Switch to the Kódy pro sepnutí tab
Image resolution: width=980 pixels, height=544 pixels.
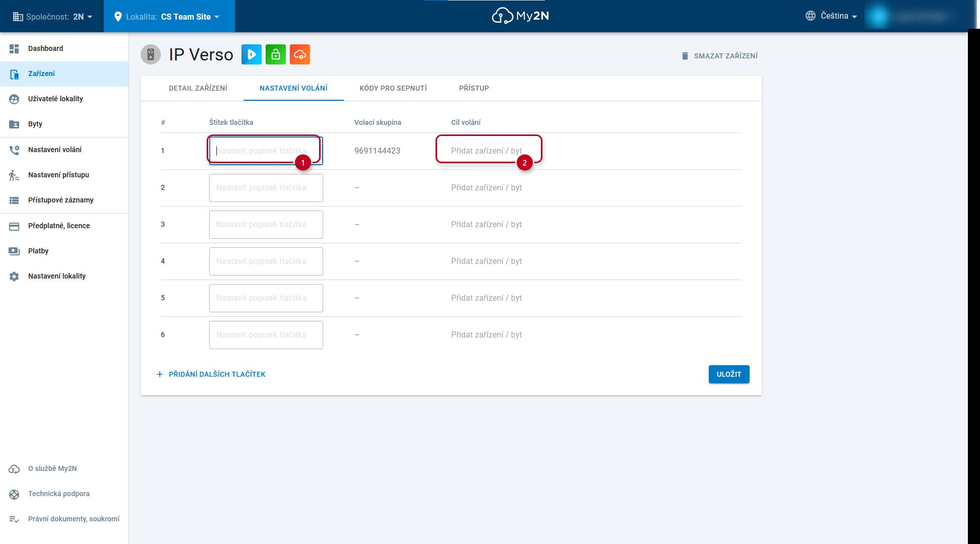(x=393, y=88)
